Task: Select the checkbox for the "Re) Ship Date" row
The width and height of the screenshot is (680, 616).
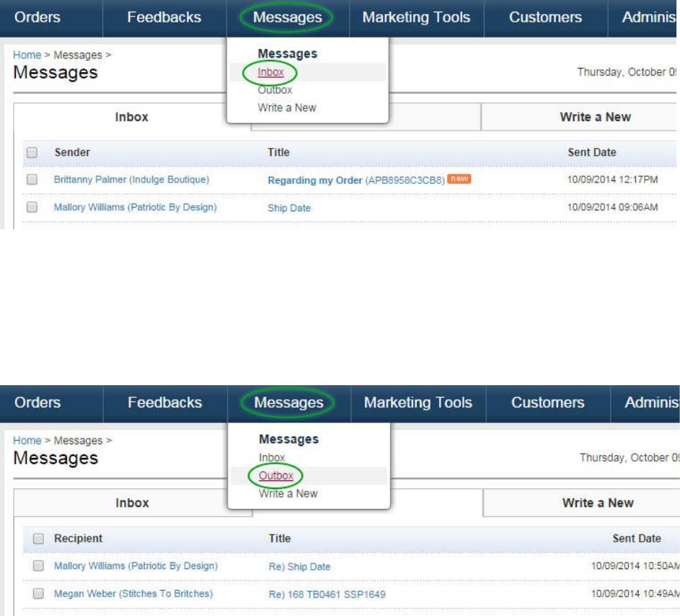Action: (39, 566)
